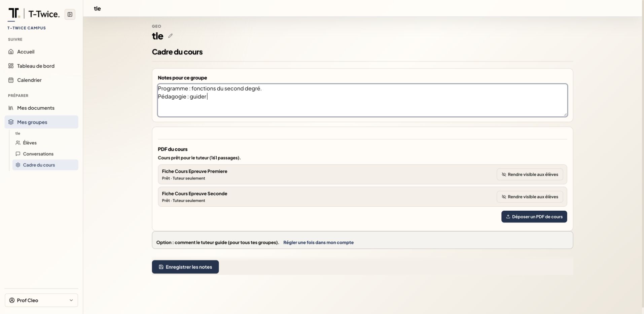Expand the Prof Cleo account dropdown
644x314 pixels.
[41, 300]
